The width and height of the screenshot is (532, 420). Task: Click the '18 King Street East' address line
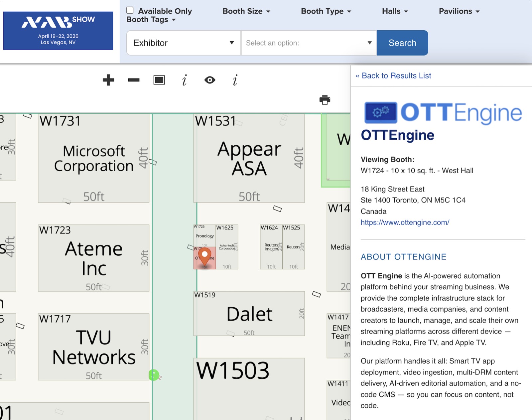pos(393,189)
